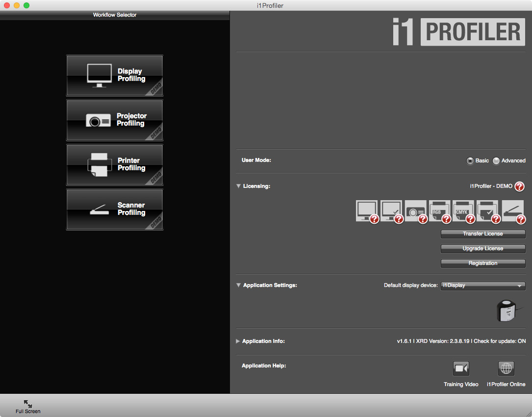Screen dimensions: 532x417
Task: Click the scanner icon in Scanner Profiling
Action: (x=100, y=209)
